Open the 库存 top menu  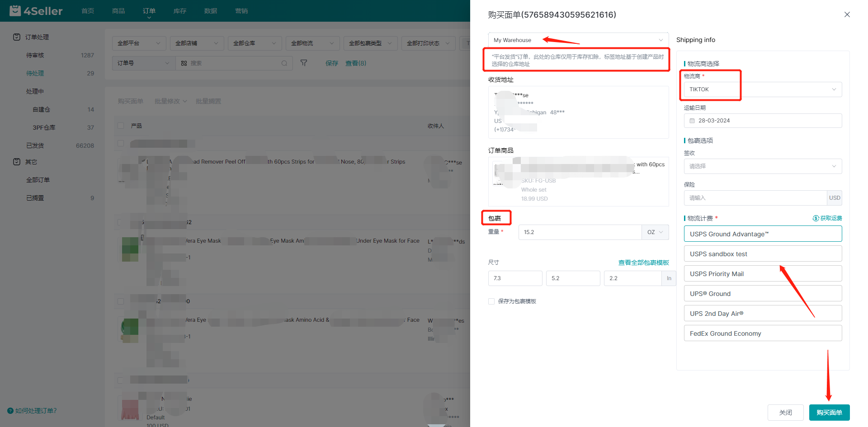[180, 11]
